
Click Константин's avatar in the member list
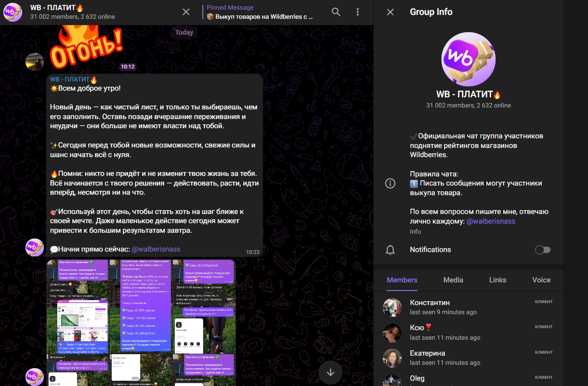pyautogui.click(x=392, y=307)
